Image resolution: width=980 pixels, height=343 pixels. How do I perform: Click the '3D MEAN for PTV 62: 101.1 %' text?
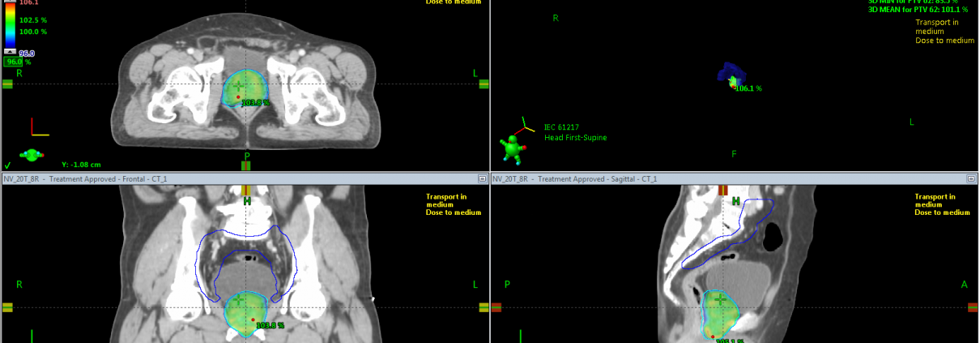tap(916, 10)
